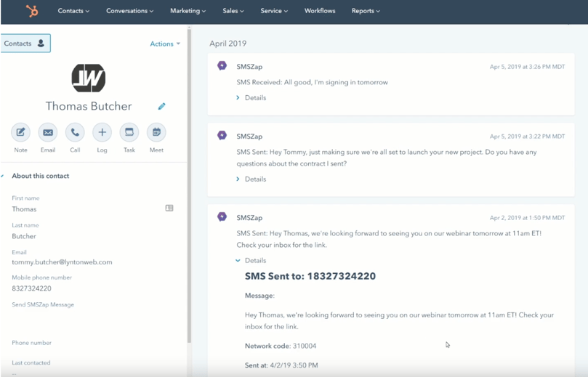This screenshot has height=377, width=588.
Task: Click timestamp Apr 5, 2019 at 3:26 PM
Action: tap(527, 67)
